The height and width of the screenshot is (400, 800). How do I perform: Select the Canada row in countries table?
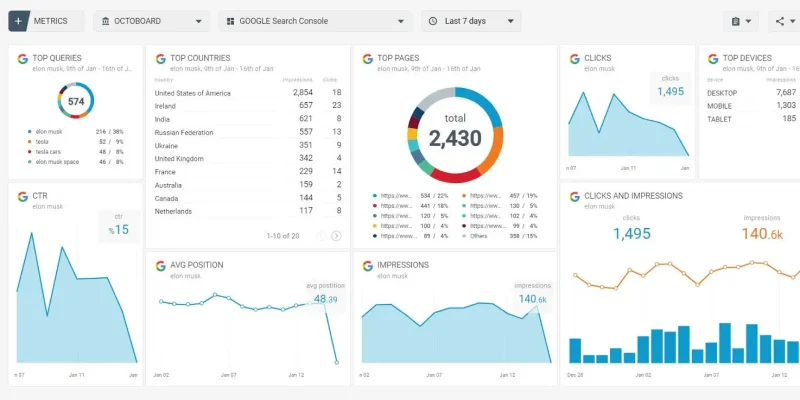click(248, 198)
